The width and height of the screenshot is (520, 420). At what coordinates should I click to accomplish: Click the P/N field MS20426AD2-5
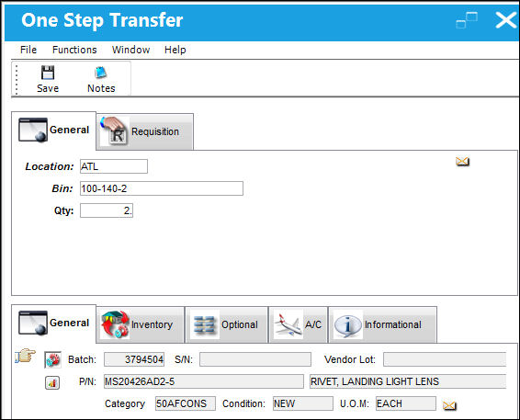(204, 381)
